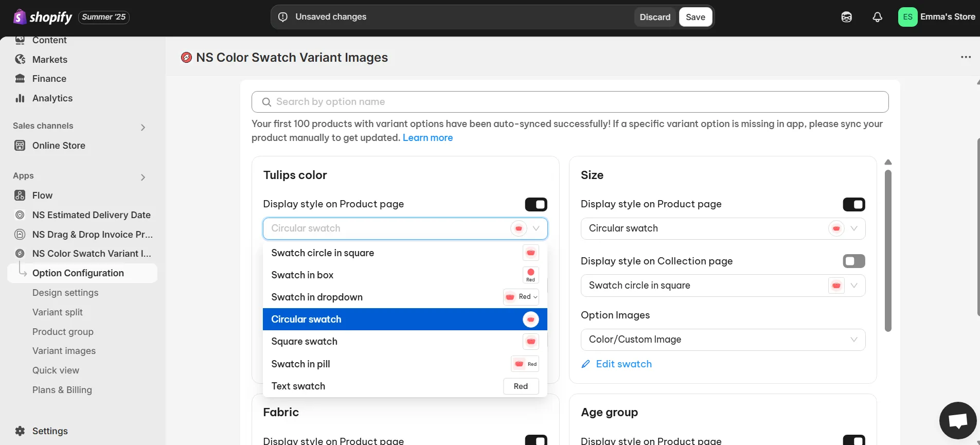980x445 pixels.
Task: Open the chat support bubble
Action: 958,421
